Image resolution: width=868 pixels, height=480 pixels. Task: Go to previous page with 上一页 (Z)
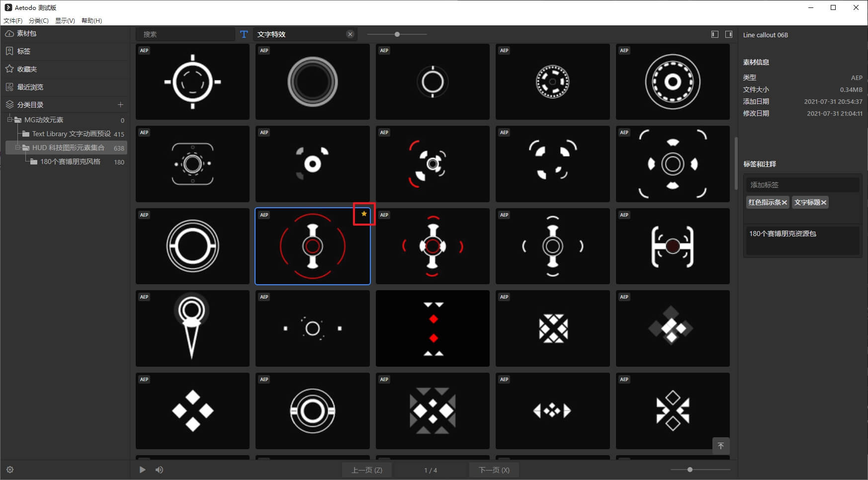point(367,470)
